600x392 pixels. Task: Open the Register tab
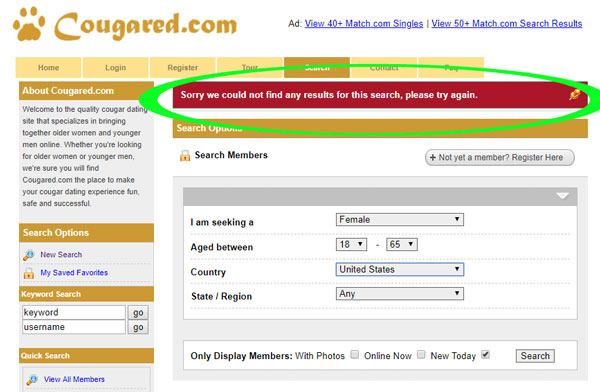pos(183,68)
